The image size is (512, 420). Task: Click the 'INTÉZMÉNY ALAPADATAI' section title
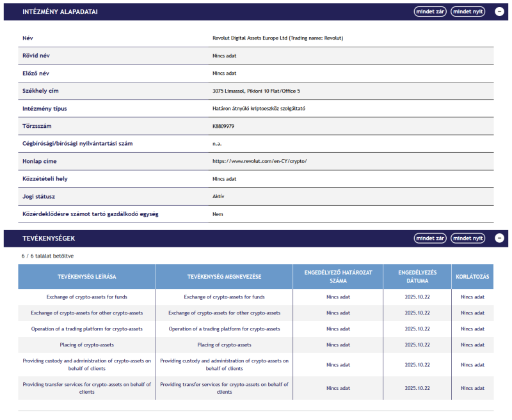tap(60, 12)
